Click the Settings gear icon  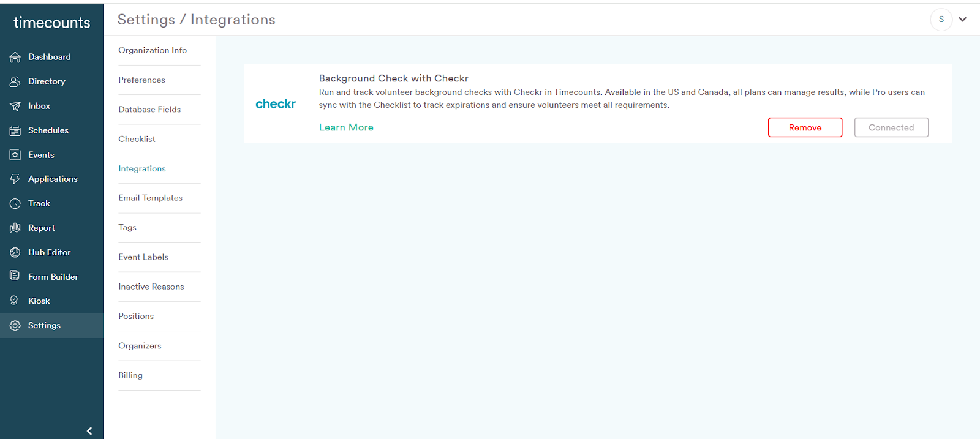pyautogui.click(x=15, y=326)
